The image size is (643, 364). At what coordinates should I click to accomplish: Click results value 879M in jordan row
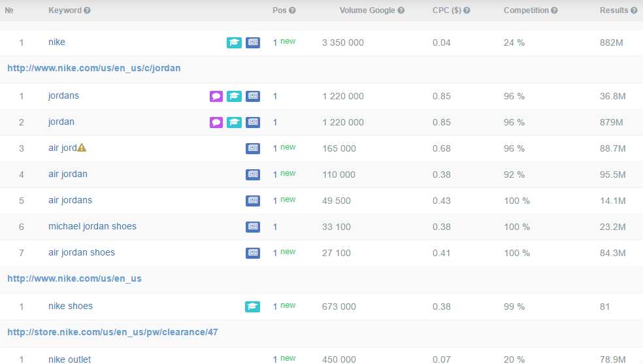point(612,123)
